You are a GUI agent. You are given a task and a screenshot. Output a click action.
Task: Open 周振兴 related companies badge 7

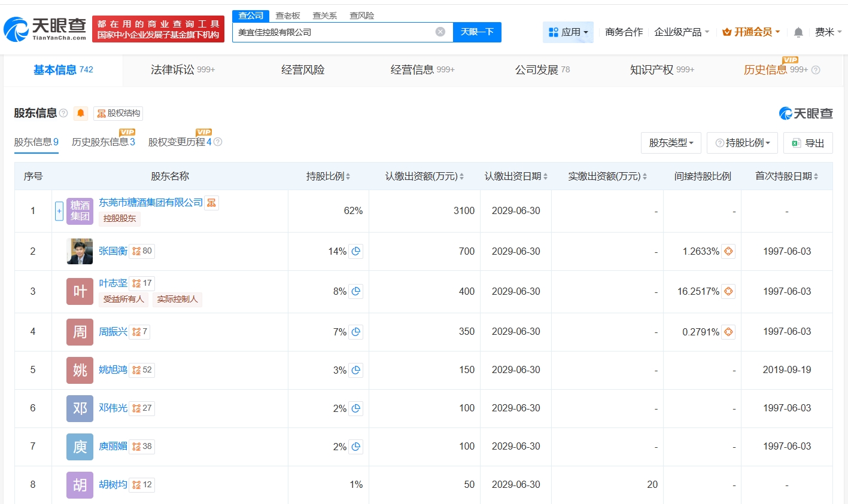[139, 332]
